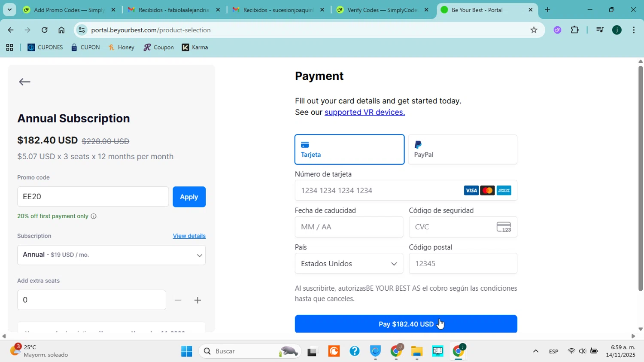Open supported VR devices link

(x=365, y=112)
